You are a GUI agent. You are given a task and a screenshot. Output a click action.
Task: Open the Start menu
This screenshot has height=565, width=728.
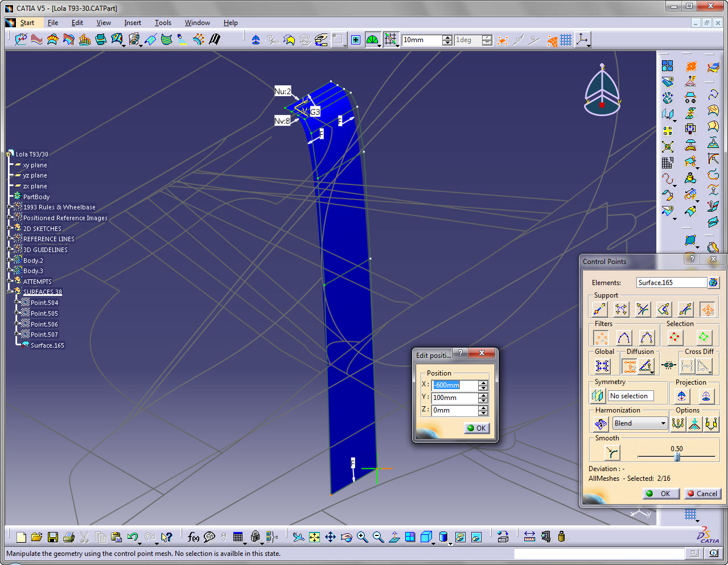tap(27, 23)
